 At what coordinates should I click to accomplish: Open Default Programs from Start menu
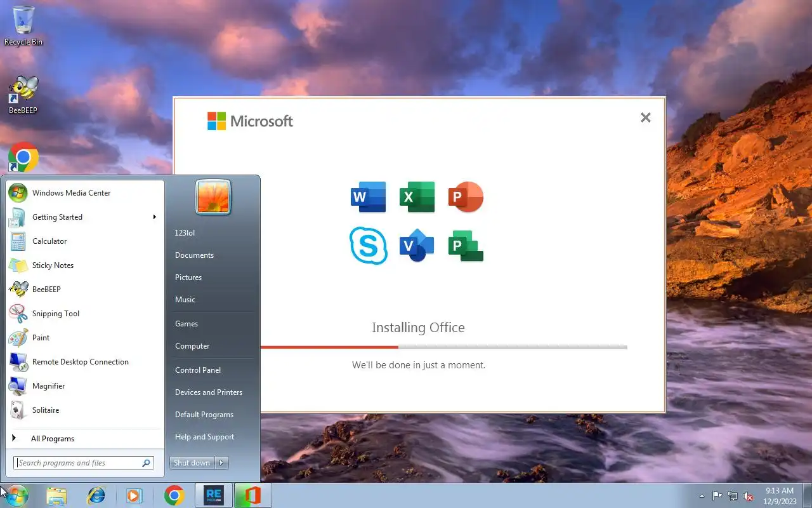pos(213,414)
